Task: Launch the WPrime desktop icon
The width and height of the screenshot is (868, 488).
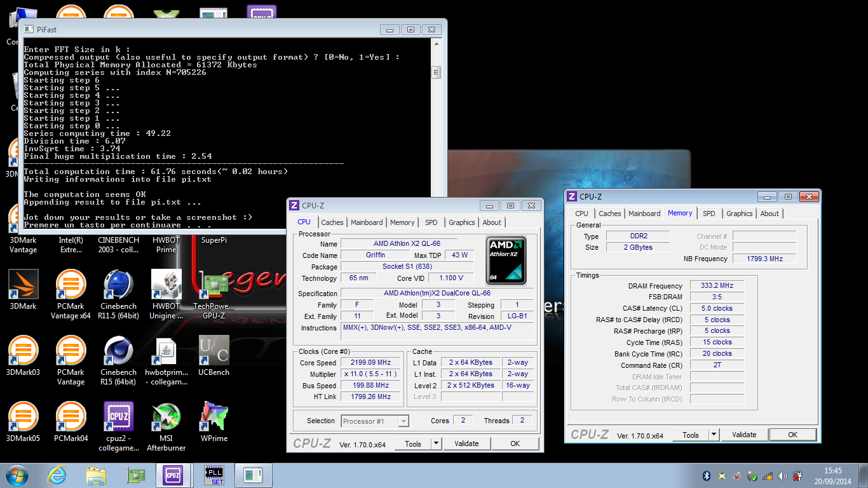Action: [214, 422]
